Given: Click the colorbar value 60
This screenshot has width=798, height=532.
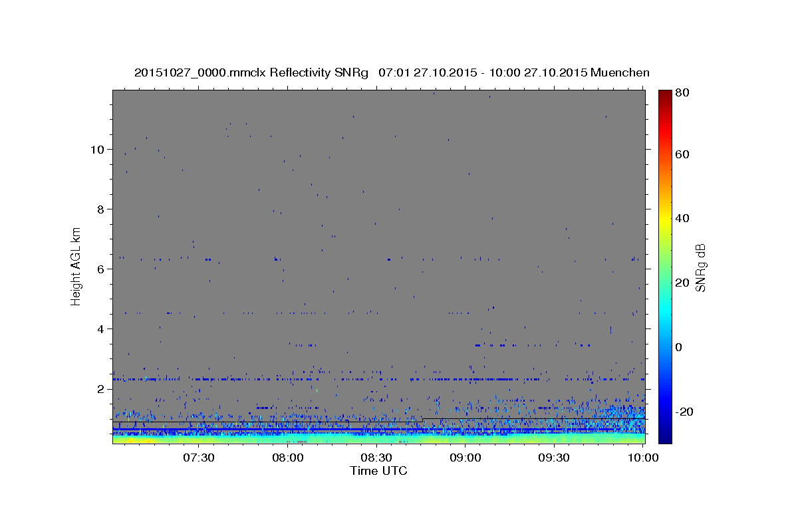Looking at the screenshot, I should tap(684, 154).
